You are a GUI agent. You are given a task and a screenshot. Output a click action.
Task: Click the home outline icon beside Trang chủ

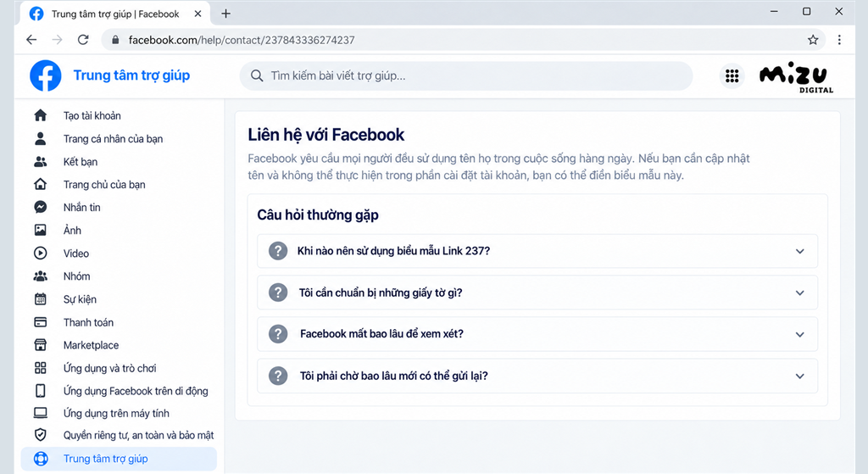point(41,184)
